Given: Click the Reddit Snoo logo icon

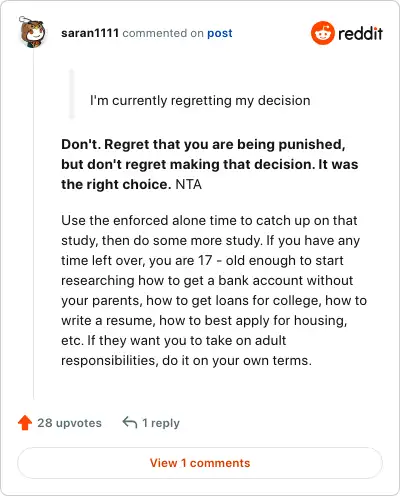Looking at the screenshot, I should pyautogui.click(x=322, y=33).
